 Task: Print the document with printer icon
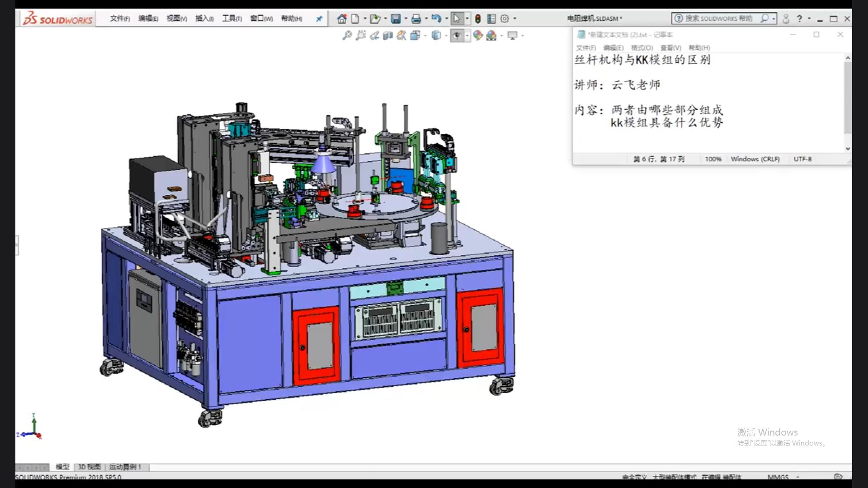tap(416, 19)
